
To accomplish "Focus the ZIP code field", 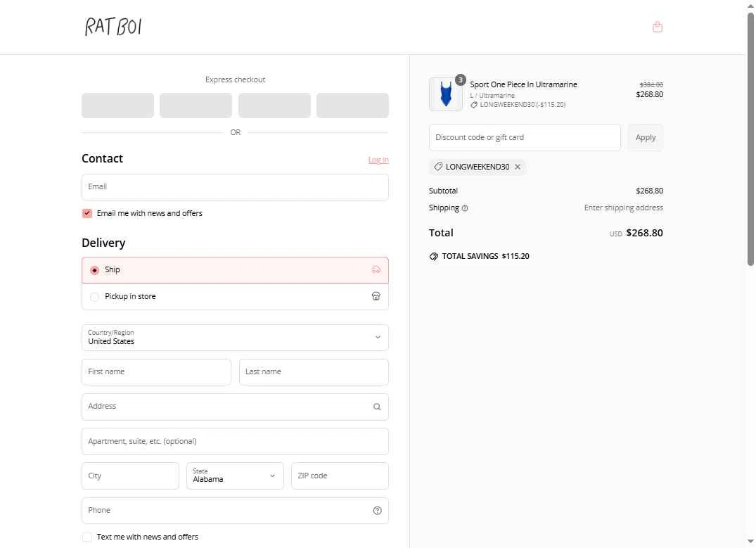I will point(340,476).
